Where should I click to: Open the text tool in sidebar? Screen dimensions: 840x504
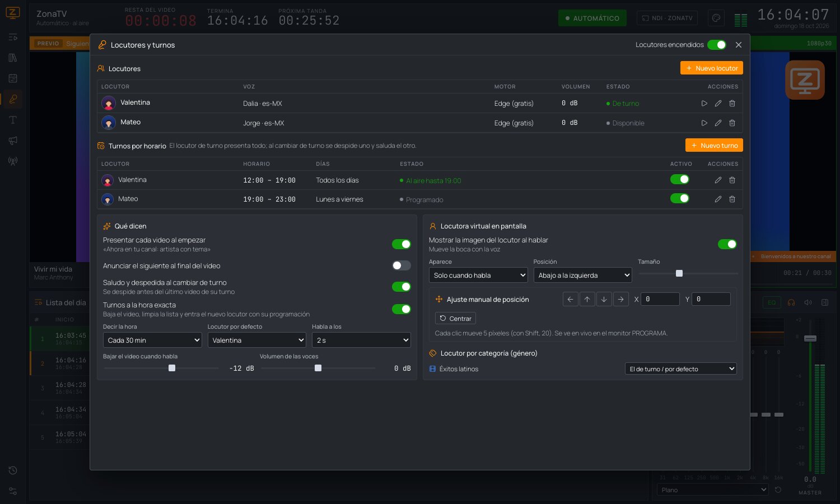pyautogui.click(x=13, y=120)
